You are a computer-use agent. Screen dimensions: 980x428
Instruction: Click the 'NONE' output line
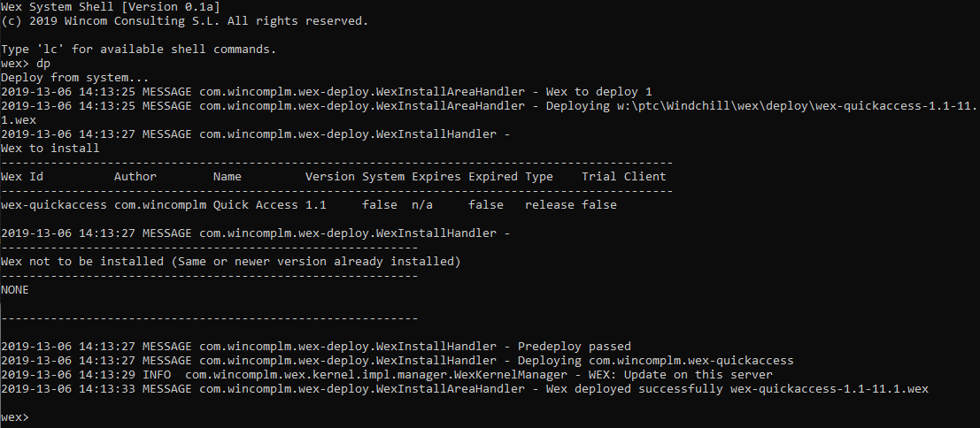point(15,290)
